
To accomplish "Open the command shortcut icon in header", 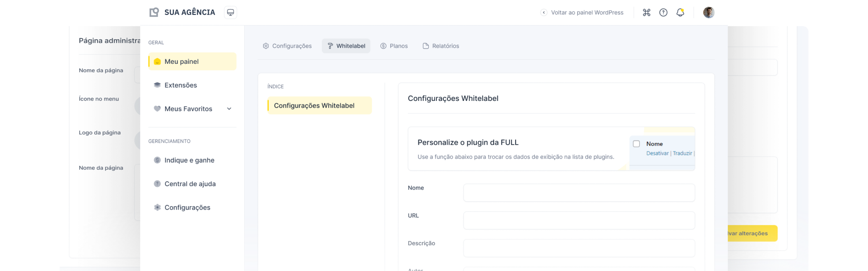I will pos(646,12).
